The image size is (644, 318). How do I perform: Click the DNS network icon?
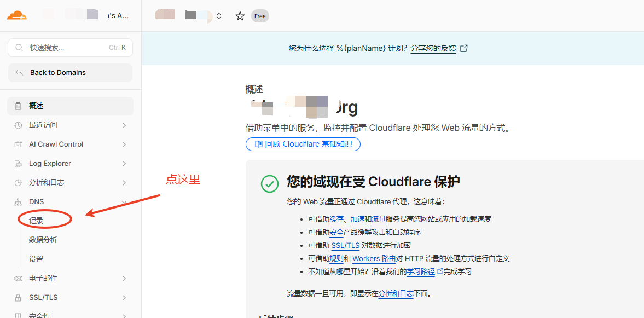click(x=18, y=202)
